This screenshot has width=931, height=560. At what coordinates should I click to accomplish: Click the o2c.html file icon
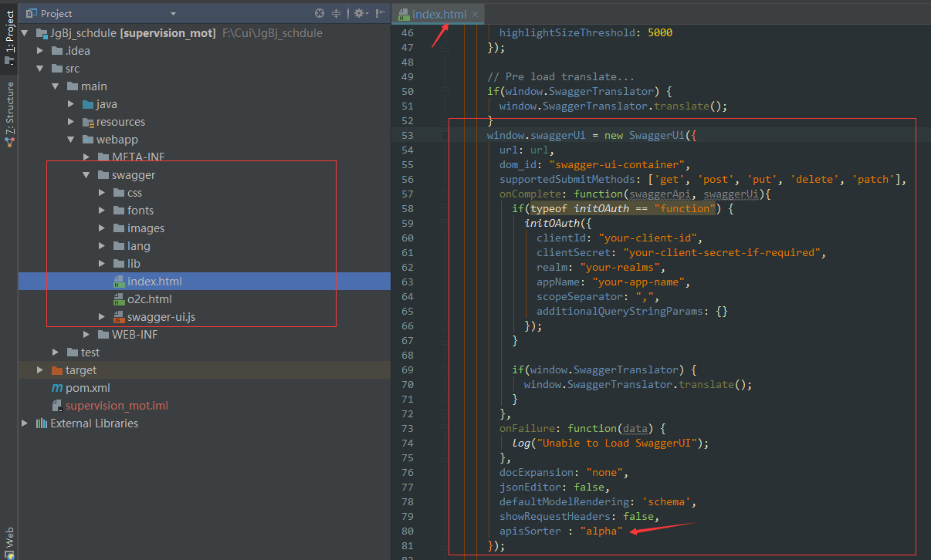pyautogui.click(x=119, y=299)
